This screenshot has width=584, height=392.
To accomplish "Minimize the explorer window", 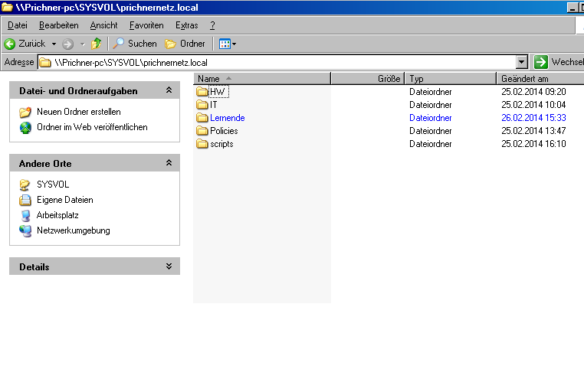I will 573,8.
